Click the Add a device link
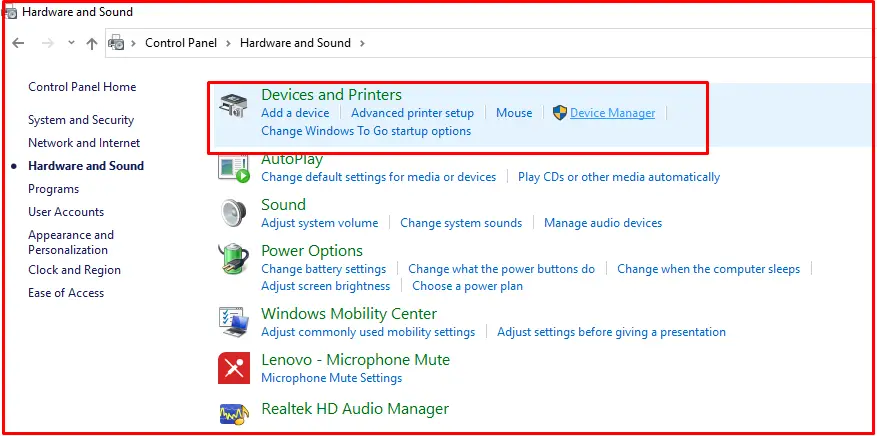The image size is (877, 436). point(295,113)
